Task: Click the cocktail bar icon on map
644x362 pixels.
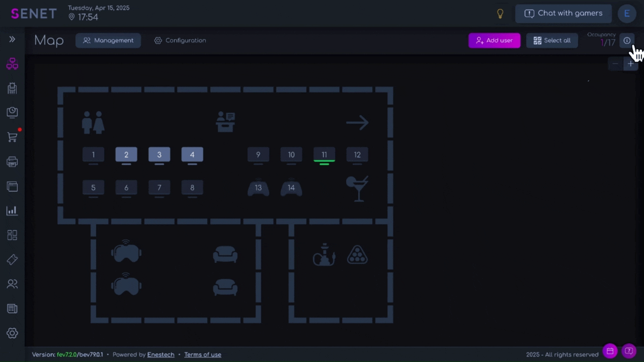Action: [357, 189]
